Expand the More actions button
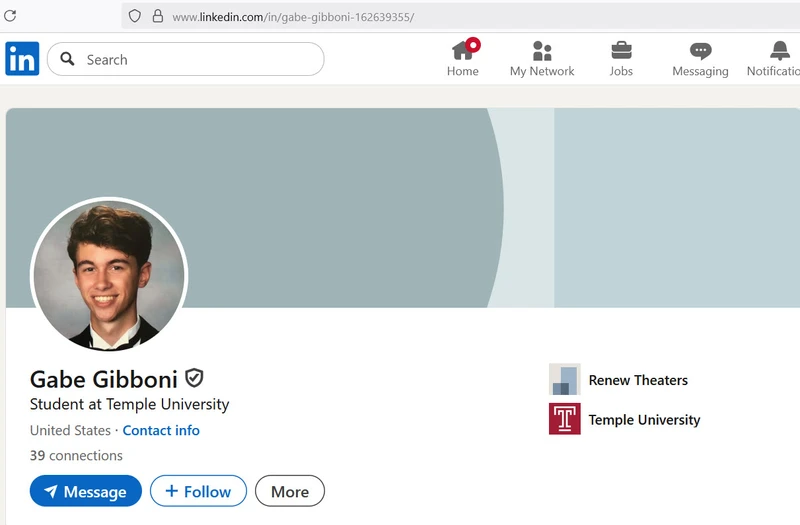800x525 pixels. (x=290, y=491)
